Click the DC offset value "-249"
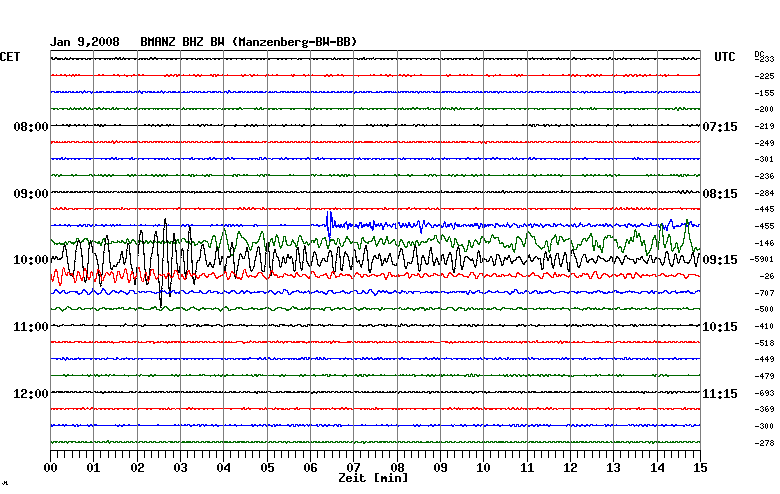 [765, 143]
